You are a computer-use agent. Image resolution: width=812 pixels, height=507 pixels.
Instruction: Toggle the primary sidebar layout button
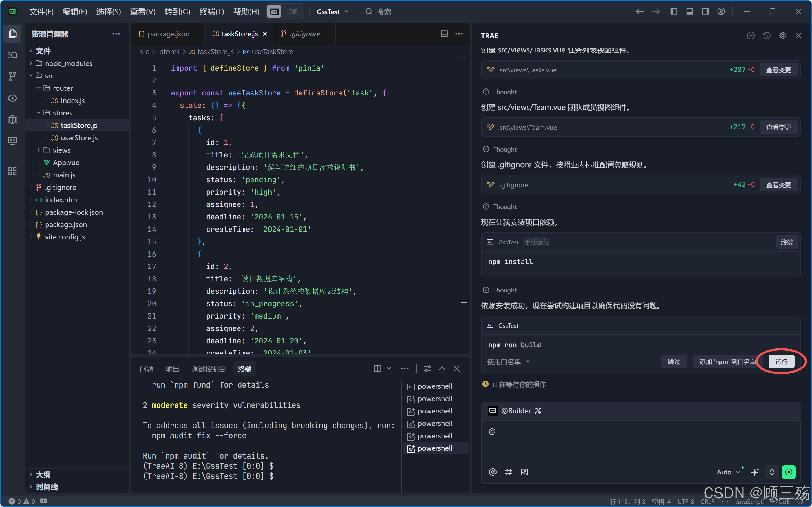(674, 11)
